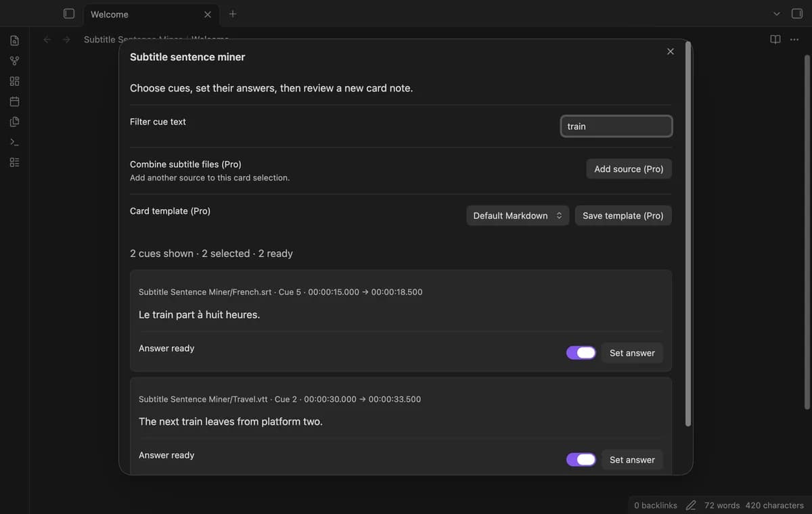Open 0 backlinks in status bar
This screenshot has height=514, width=812.
point(656,505)
